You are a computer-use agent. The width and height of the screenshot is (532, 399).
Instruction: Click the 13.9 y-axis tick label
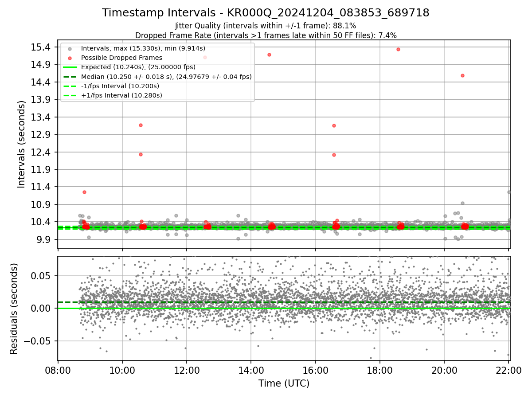click(42, 100)
